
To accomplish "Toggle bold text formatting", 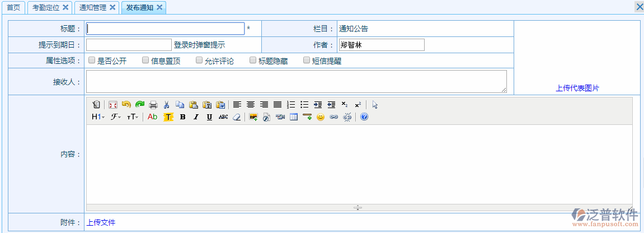I will point(182,117).
